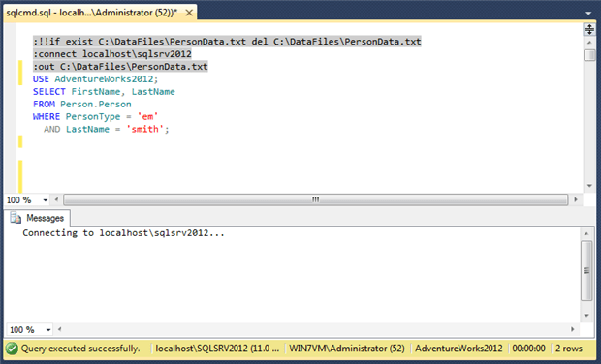601x364 pixels.
Task: Click the editor horizontal scrollbar left arrow
Action: pos(57,199)
